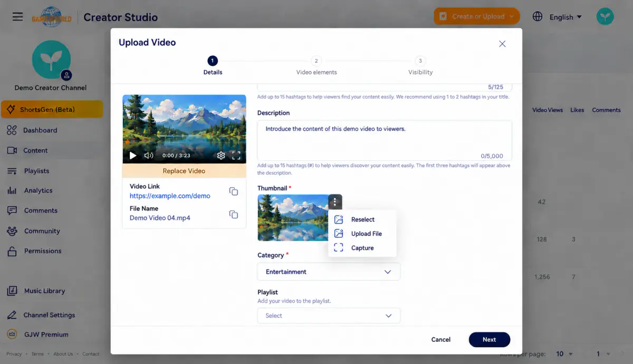Click the Permissions lock icon
Viewport: 633px width, 364px height.
[x=12, y=251]
